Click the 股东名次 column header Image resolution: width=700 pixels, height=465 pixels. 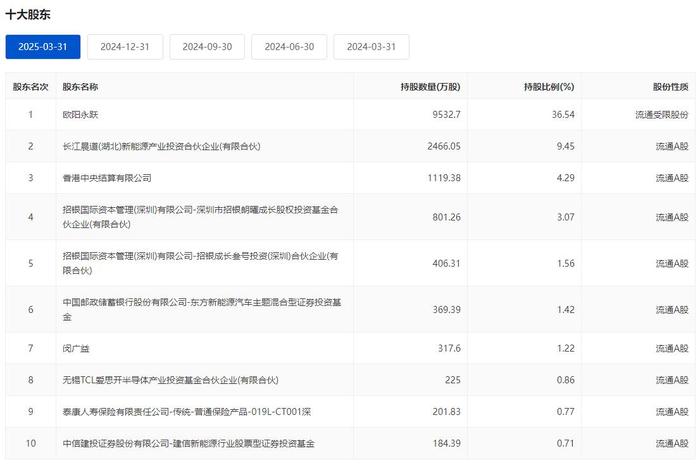click(30, 87)
